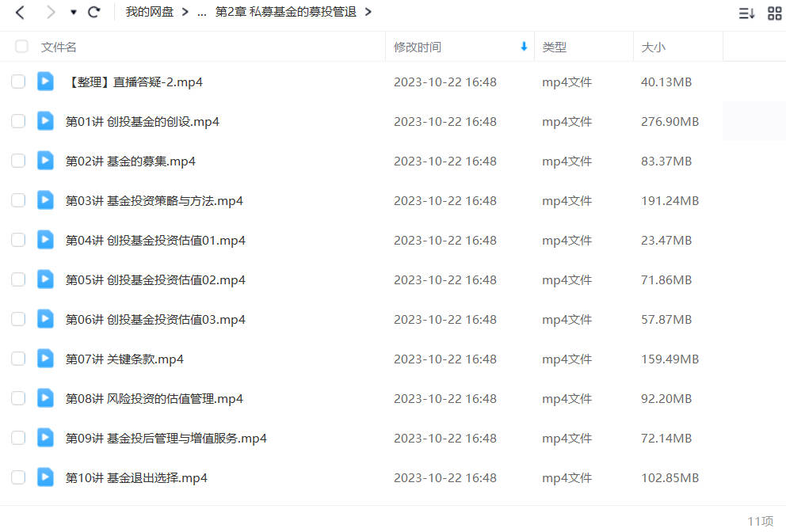Click video icon of 第07讲 关键条款.mp4
This screenshot has width=786, height=532.
[x=45, y=359]
